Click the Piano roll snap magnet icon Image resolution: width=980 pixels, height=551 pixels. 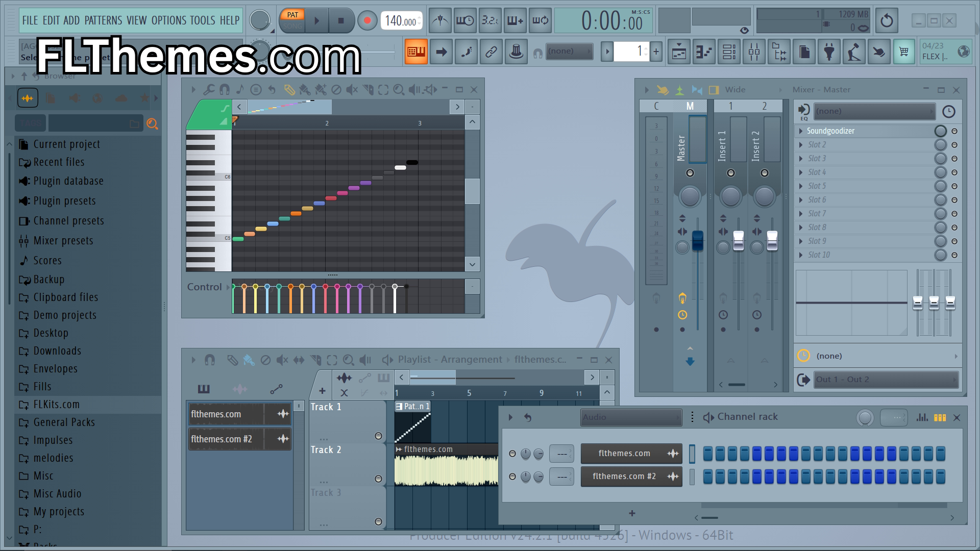224,90
